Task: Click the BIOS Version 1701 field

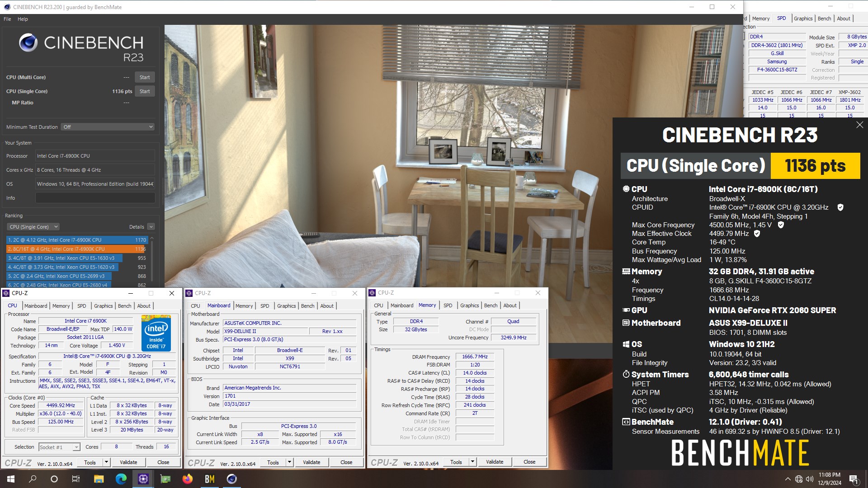Action: click(x=289, y=396)
